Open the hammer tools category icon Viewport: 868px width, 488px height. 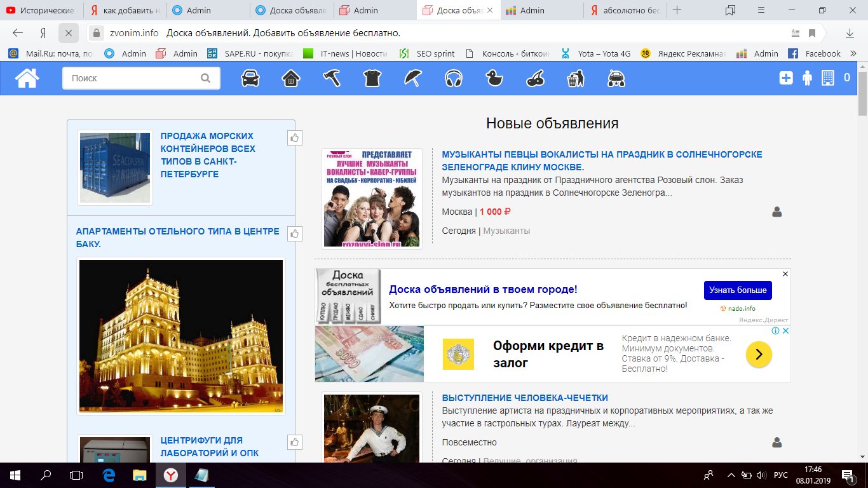click(332, 78)
